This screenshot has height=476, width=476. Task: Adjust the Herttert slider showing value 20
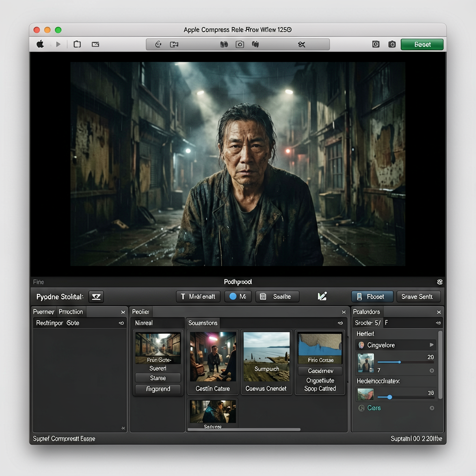[399, 362]
